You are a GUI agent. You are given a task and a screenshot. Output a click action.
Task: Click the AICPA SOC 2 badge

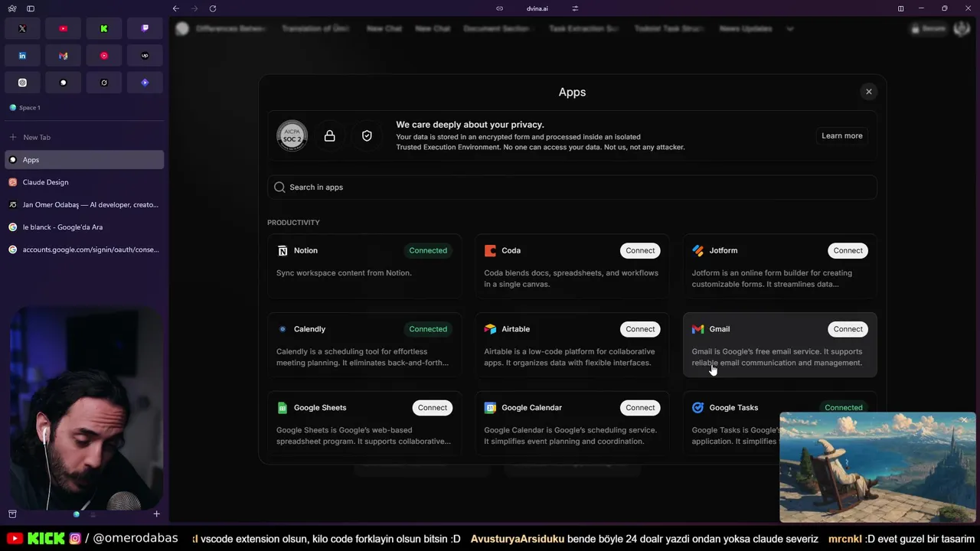click(292, 135)
